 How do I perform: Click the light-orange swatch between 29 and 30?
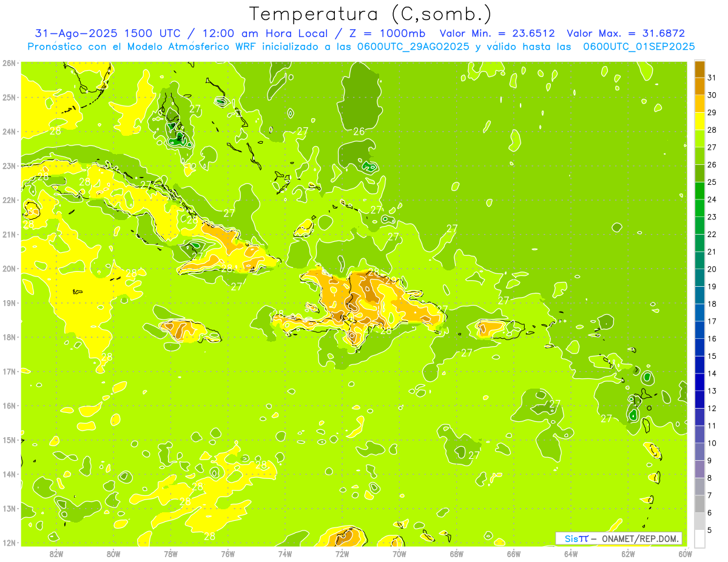pos(699,104)
